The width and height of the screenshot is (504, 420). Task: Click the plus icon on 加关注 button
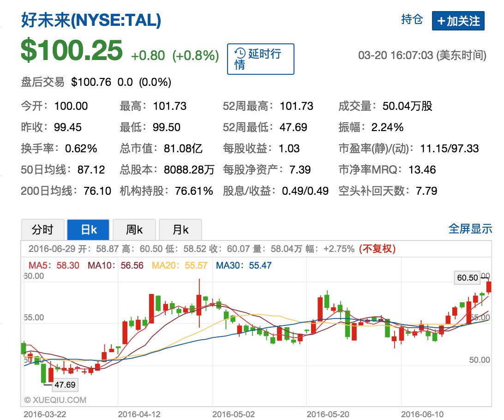click(441, 21)
